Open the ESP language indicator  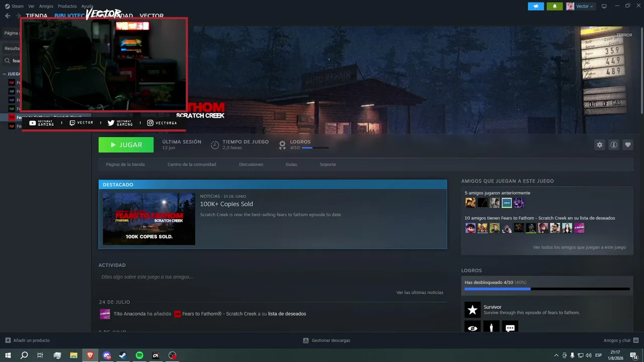599,355
